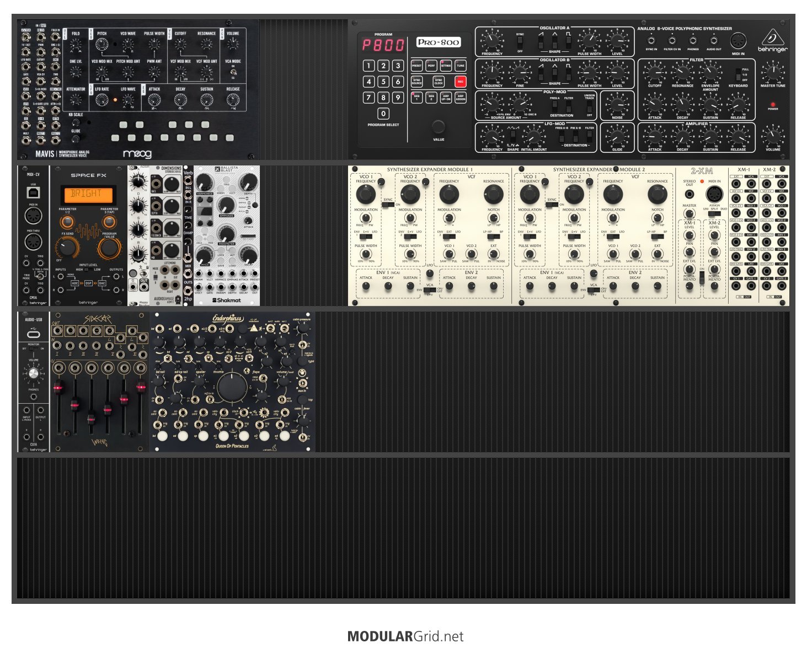The height and width of the screenshot is (648, 812).
Task: Click the VOLUME knob on the Mavis
Action: (x=233, y=44)
